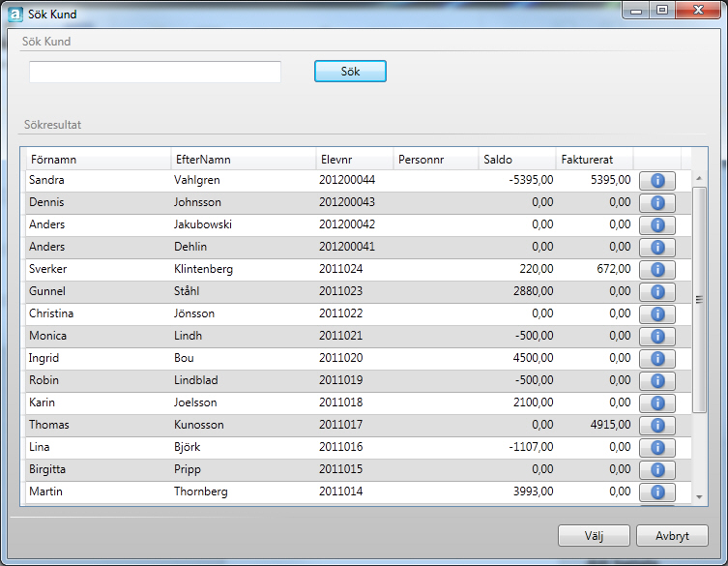This screenshot has width=728, height=566.
Task: Open info for Karin Joelsson
Action: (657, 402)
